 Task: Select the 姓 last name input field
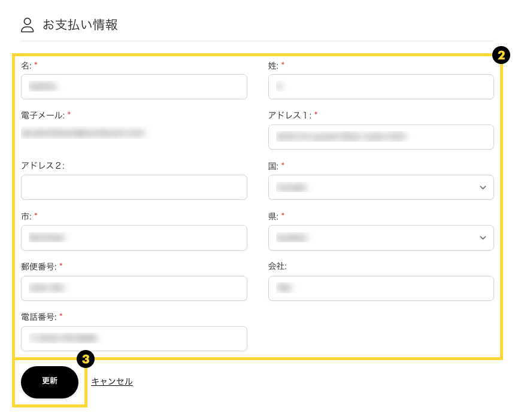tap(381, 87)
